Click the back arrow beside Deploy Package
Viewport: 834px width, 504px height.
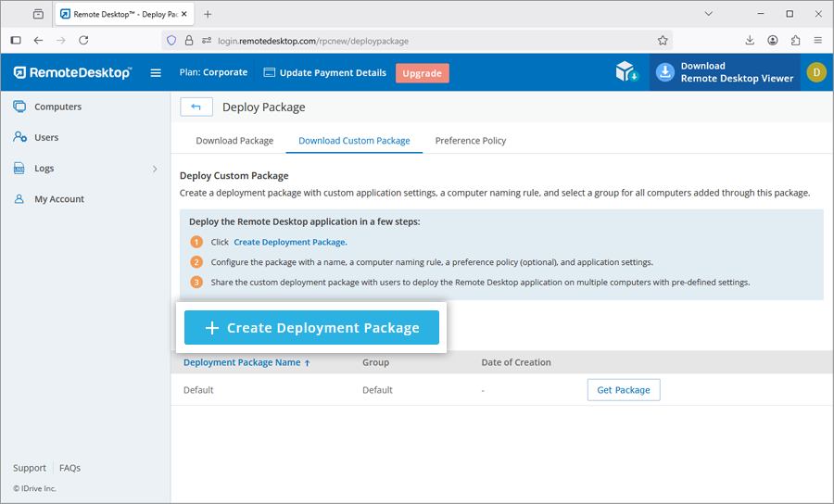click(196, 107)
